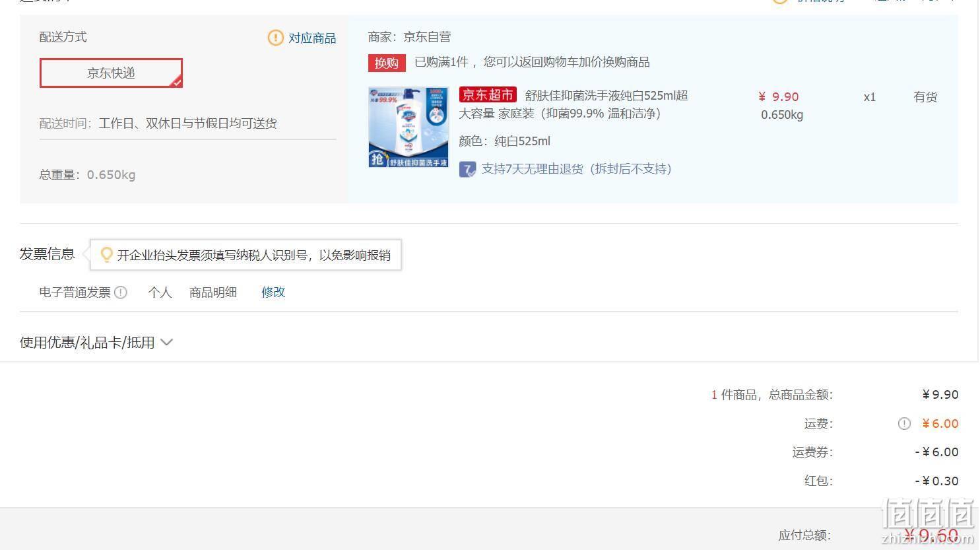Select the 红包 discount -¥0.30
The width and height of the screenshot is (980, 550).
[936, 481]
